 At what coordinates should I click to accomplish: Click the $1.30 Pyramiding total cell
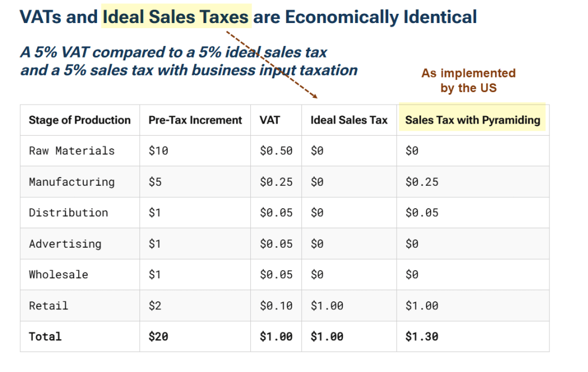(x=421, y=336)
